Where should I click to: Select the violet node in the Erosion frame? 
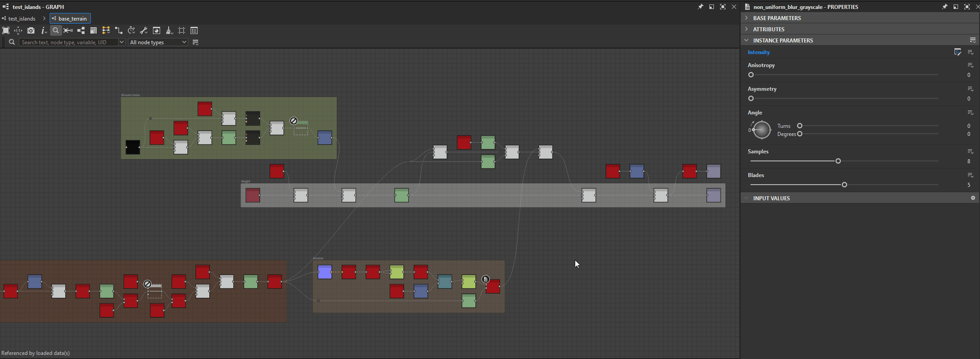[x=325, y=272]
